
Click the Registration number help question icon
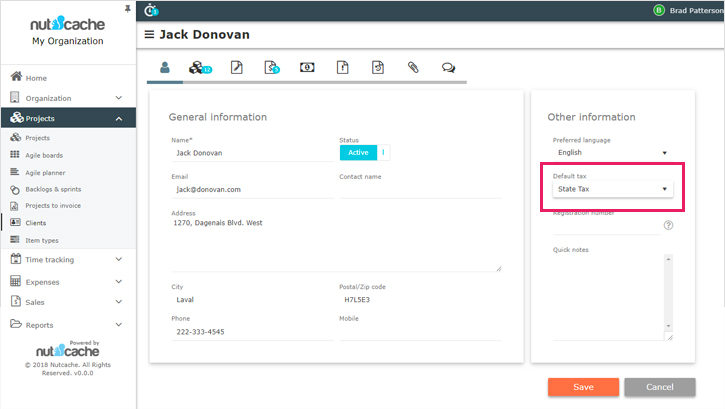coord(668,225)
